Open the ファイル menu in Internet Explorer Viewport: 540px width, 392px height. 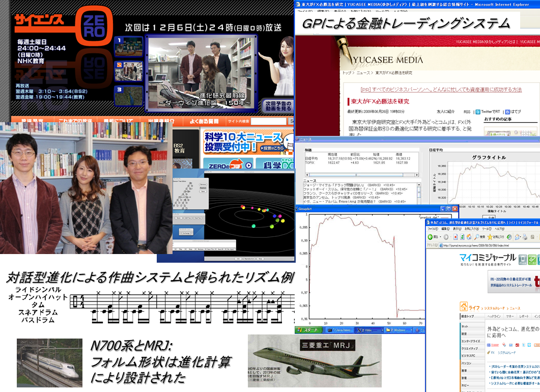coord(433,229)
